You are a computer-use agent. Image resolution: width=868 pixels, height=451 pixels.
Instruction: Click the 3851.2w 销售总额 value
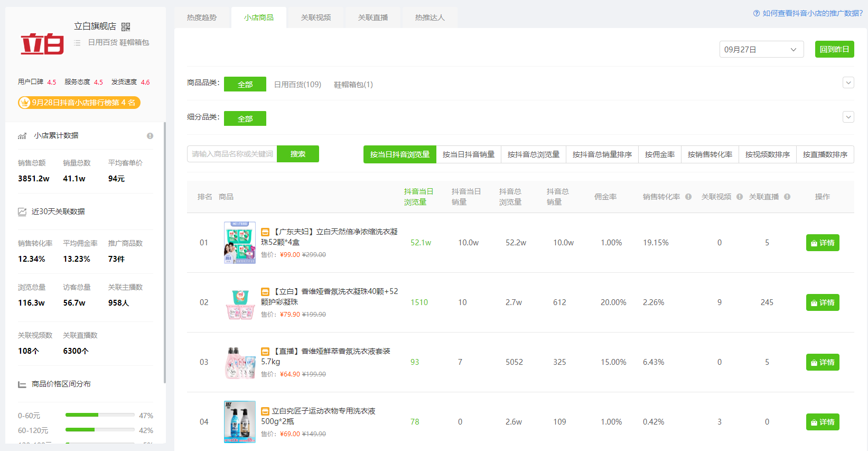pos(34,179)
